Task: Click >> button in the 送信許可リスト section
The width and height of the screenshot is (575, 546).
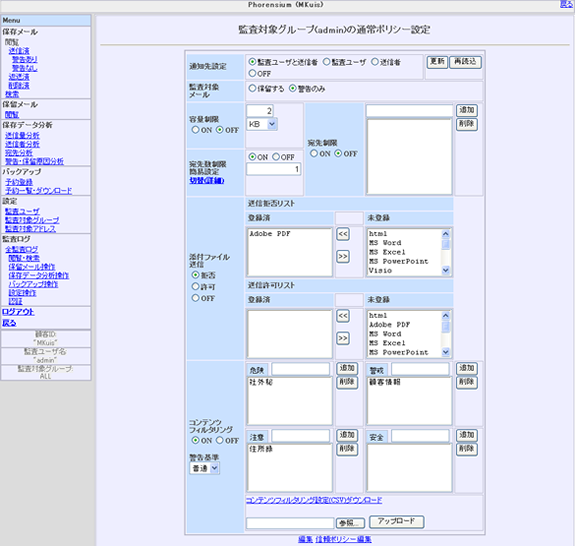Action: point(343,338)
